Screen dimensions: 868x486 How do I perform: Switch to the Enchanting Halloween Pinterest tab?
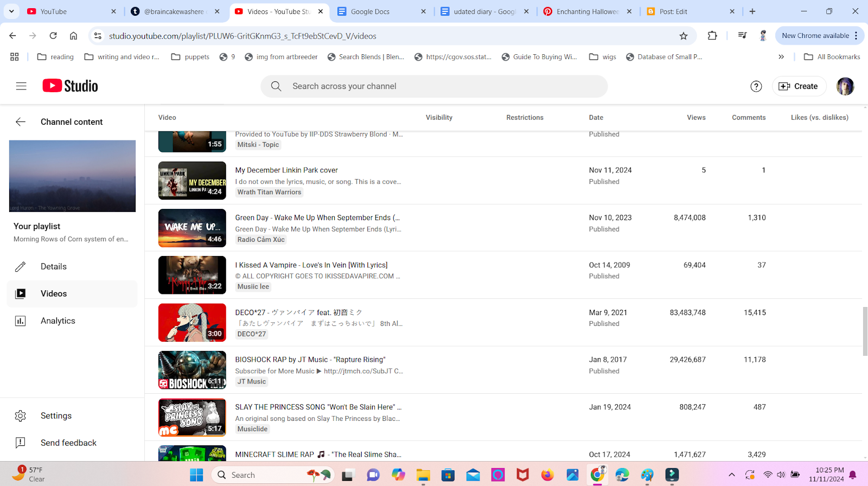[588, 11]
